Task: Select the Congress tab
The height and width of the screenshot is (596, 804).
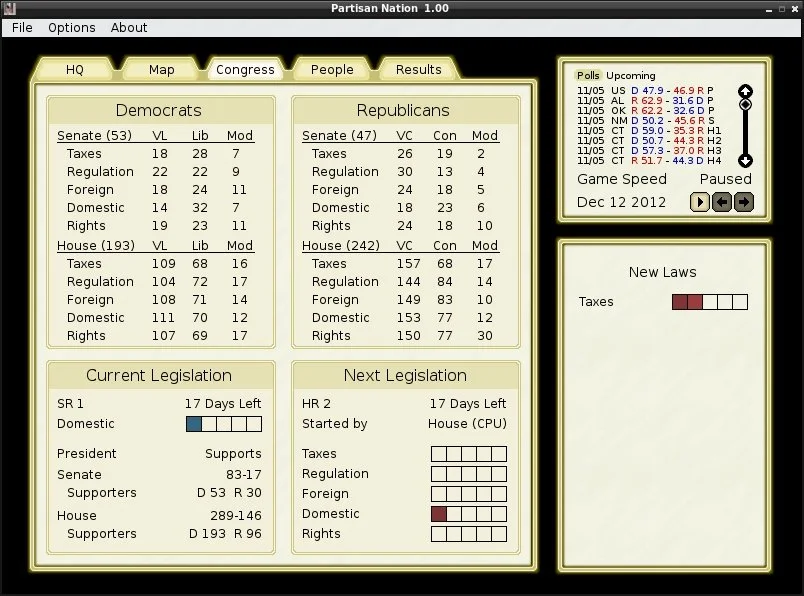Action: pyautogui.click(x=245, y=70)
